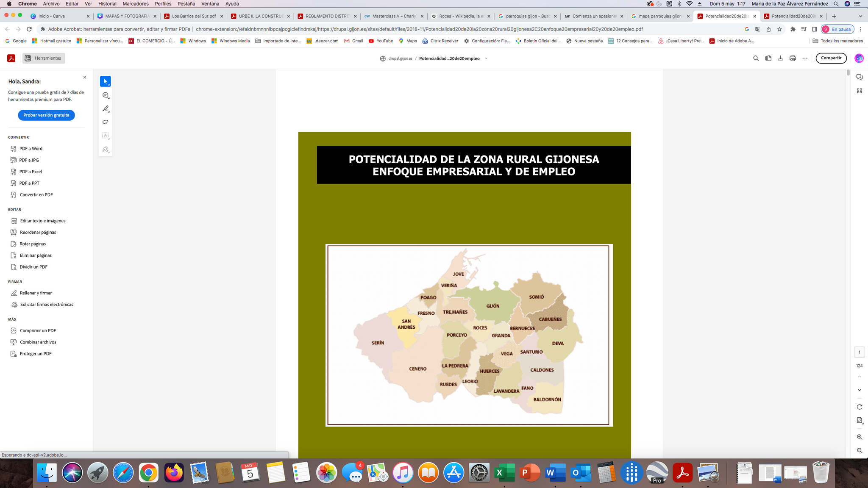The height and width of the screenshot is (488, 868).
Task: Toggle the Herramientas panel button
Action: pyautogui.click(x=44, y=58)
